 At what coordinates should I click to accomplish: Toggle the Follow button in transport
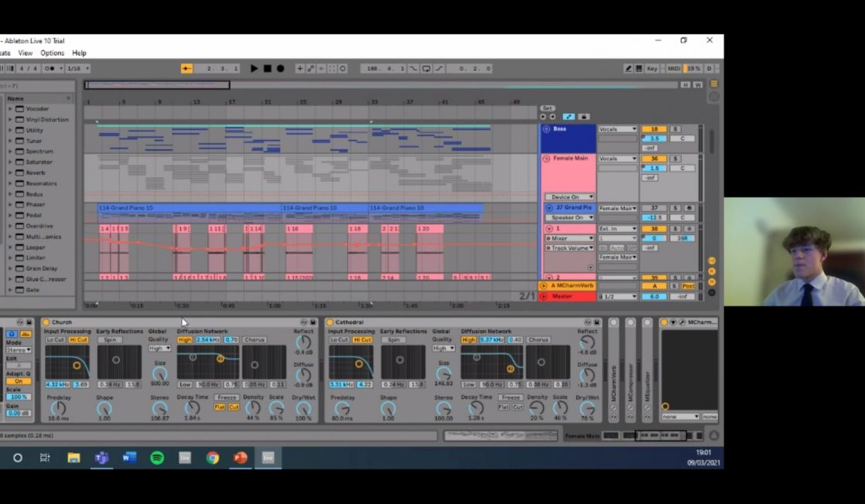pyautogui.click(x=186, y=68)
